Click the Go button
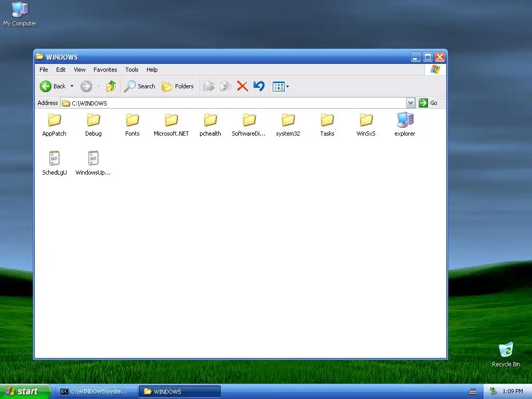This screenshot has height=399, width=532. [x=428, y=103]
